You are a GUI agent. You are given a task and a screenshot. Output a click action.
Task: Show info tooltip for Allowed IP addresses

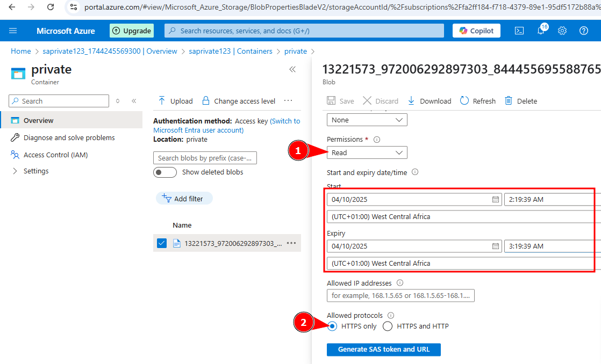point(400,283)
